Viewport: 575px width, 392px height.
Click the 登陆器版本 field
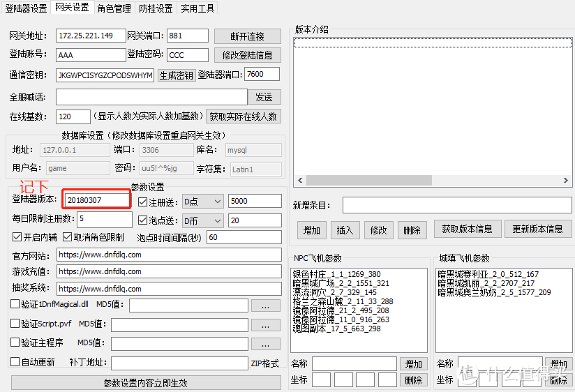(x=97, y=200)
